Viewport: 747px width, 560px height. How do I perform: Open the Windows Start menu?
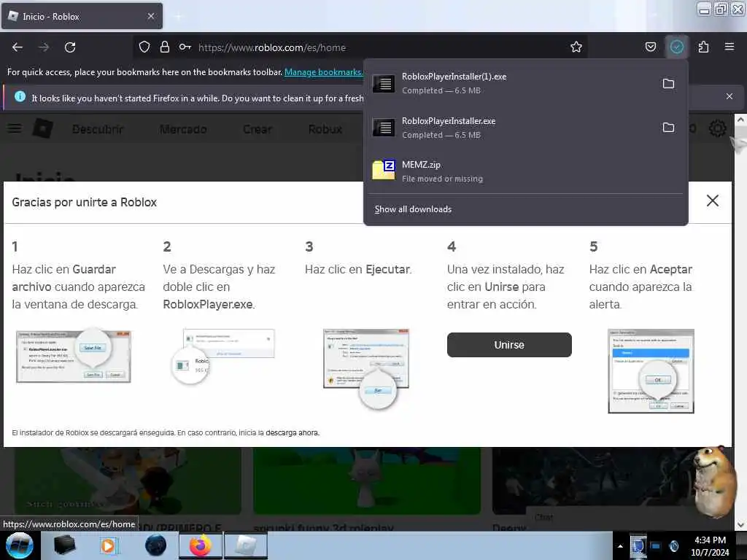(19, 545)
